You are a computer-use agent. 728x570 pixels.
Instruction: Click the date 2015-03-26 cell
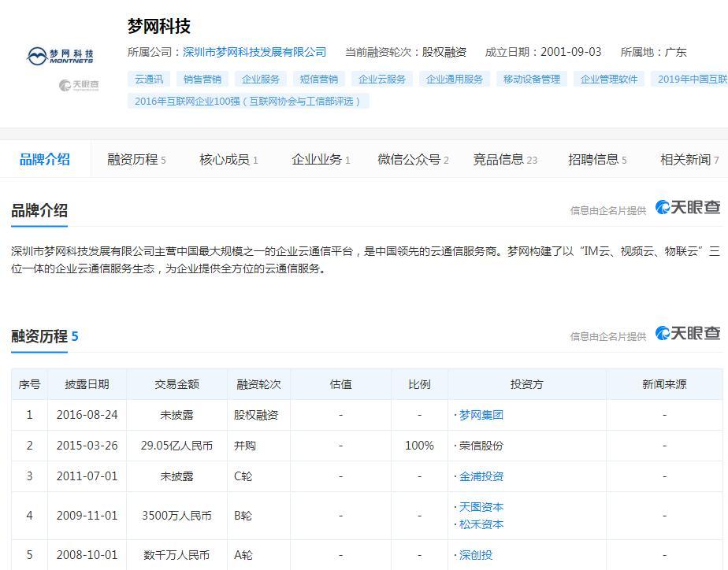tap(87, 446)
